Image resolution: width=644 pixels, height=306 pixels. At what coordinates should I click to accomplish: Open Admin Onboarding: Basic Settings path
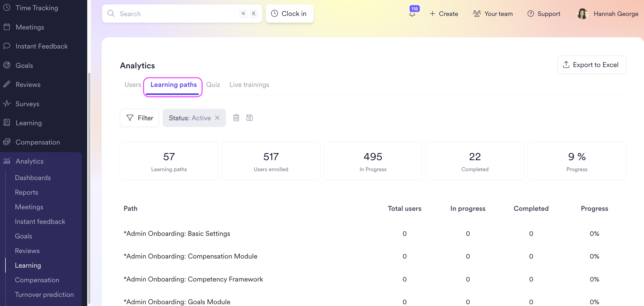click(177, 233)
